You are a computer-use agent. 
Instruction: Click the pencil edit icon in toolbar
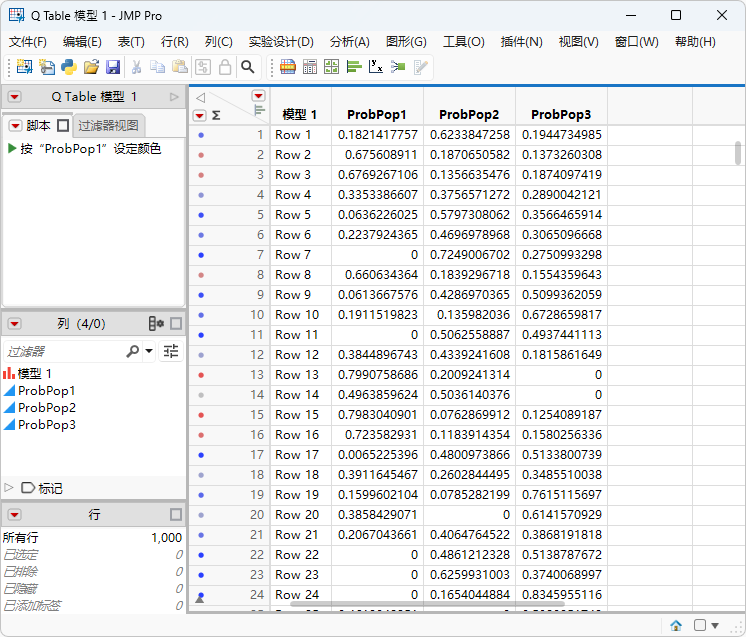pos(421,67)
